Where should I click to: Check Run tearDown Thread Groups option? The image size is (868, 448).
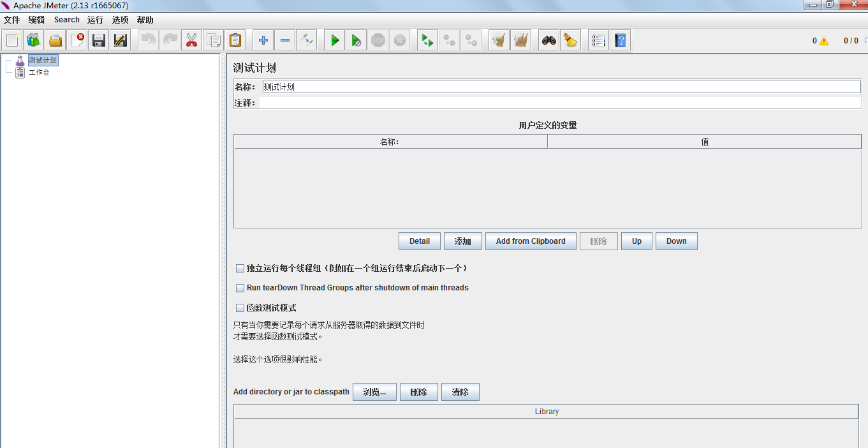click(x=240, y=288)
